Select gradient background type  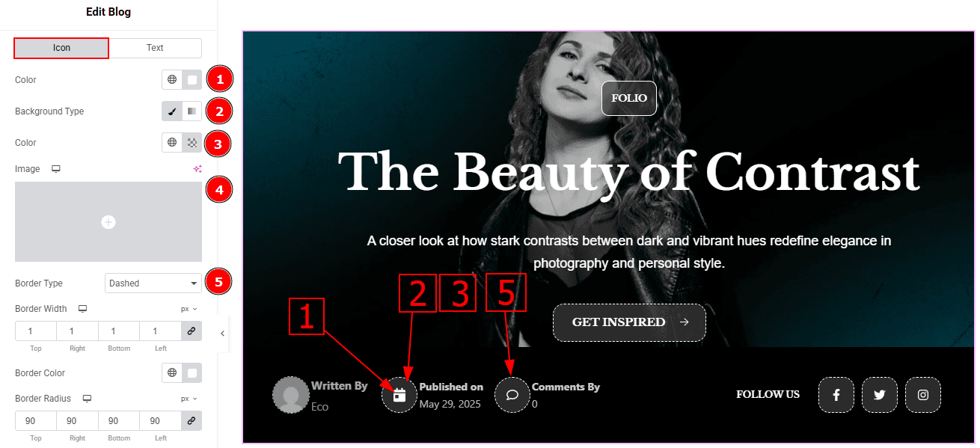192,111
